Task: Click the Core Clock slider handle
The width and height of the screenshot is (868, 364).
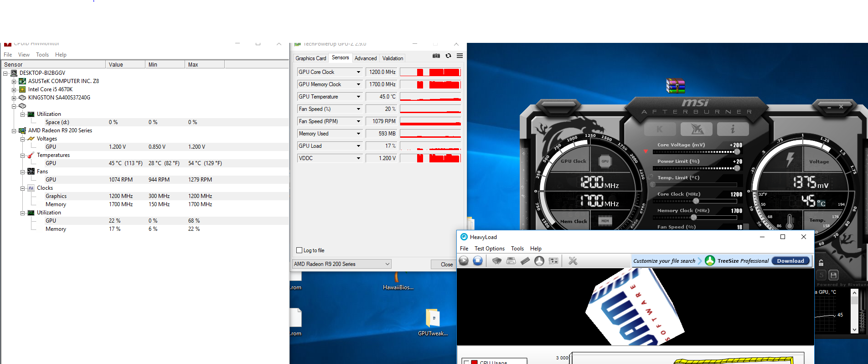Action: click(696, 201)
